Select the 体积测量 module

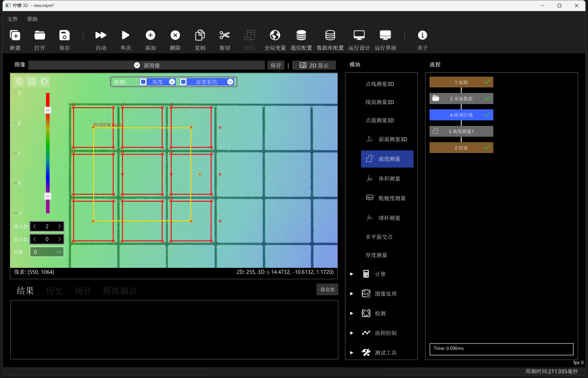pos(387,179)
